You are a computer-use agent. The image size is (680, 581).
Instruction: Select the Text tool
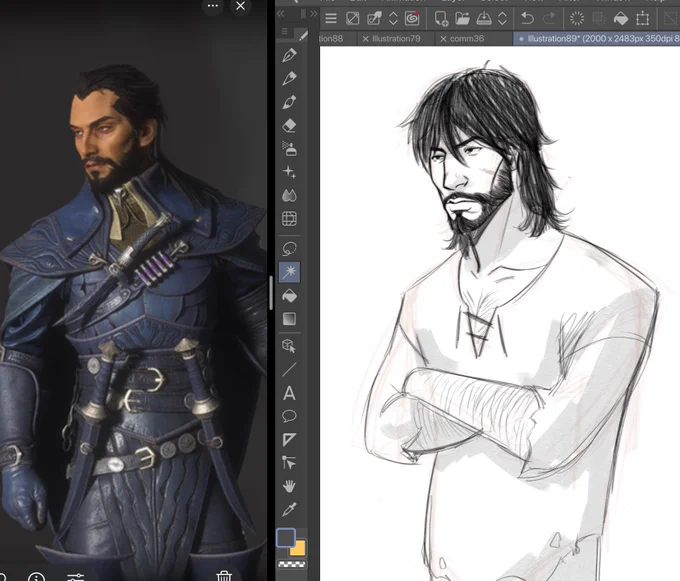(289, 393)
